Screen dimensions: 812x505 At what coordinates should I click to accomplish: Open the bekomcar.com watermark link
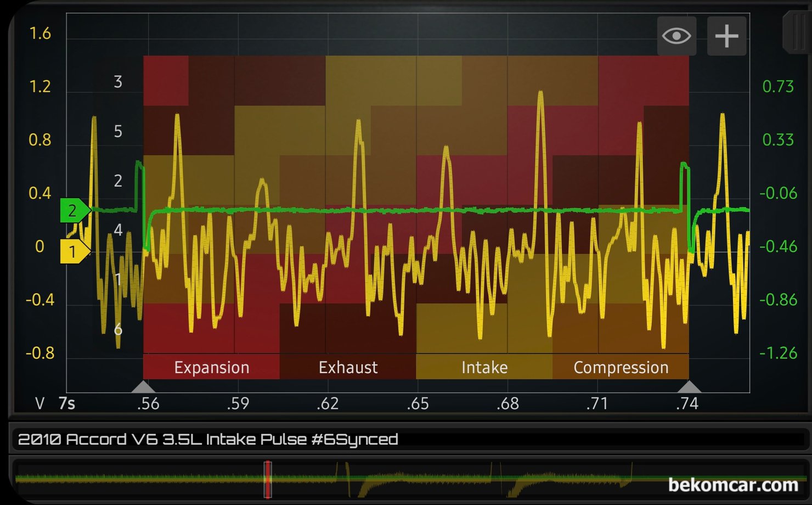point(733,485)
